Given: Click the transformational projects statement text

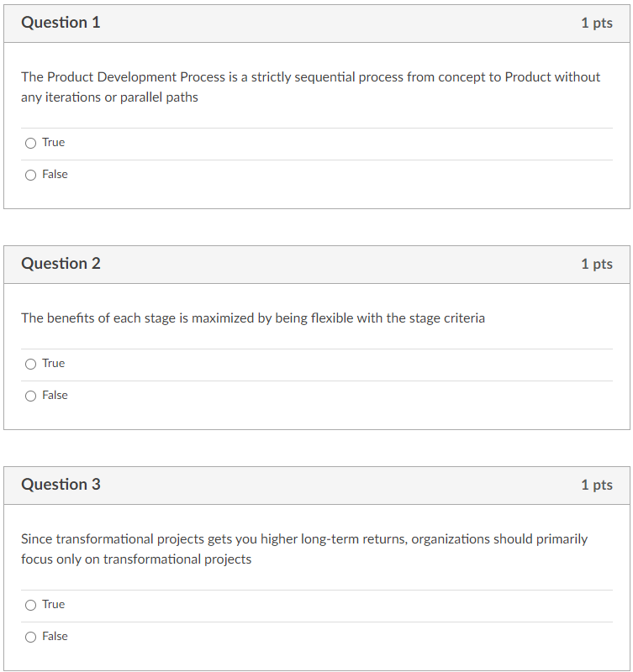Looking at the screenshot, I should 304,549.
